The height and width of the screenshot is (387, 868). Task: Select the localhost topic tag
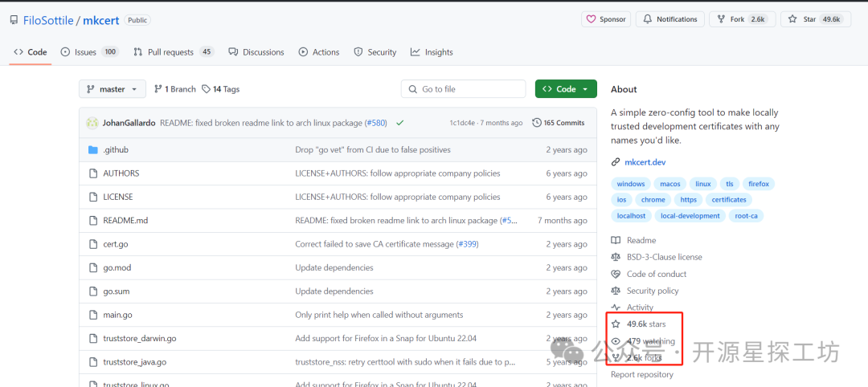(x=631, y=216)
